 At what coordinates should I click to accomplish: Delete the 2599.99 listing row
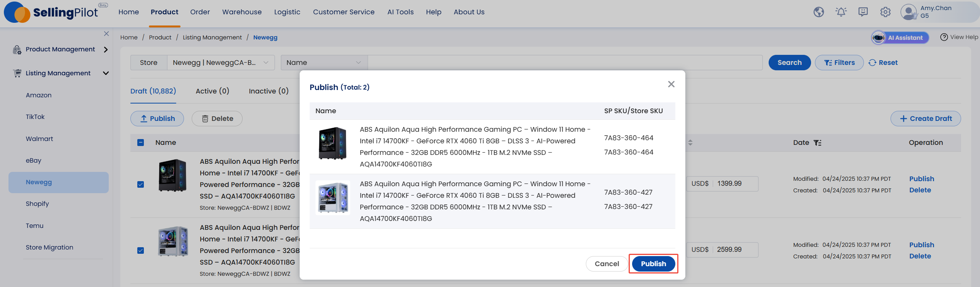click(920, 256)
